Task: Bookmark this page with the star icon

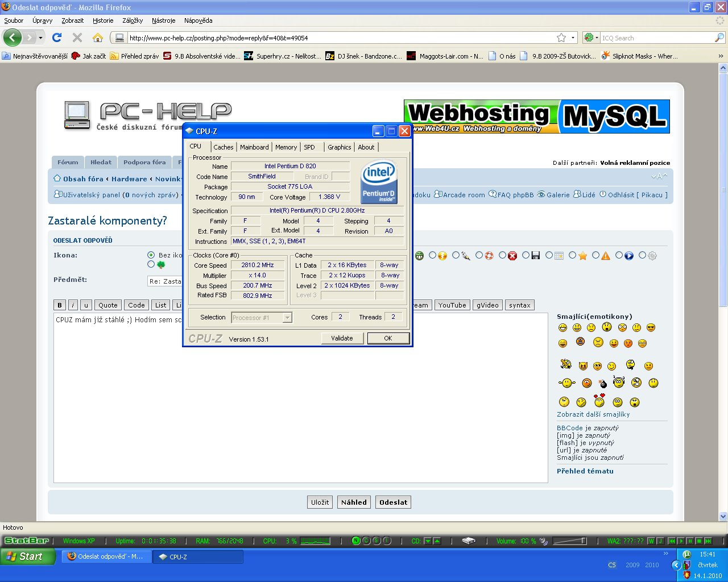Action: tap(561, 38)
